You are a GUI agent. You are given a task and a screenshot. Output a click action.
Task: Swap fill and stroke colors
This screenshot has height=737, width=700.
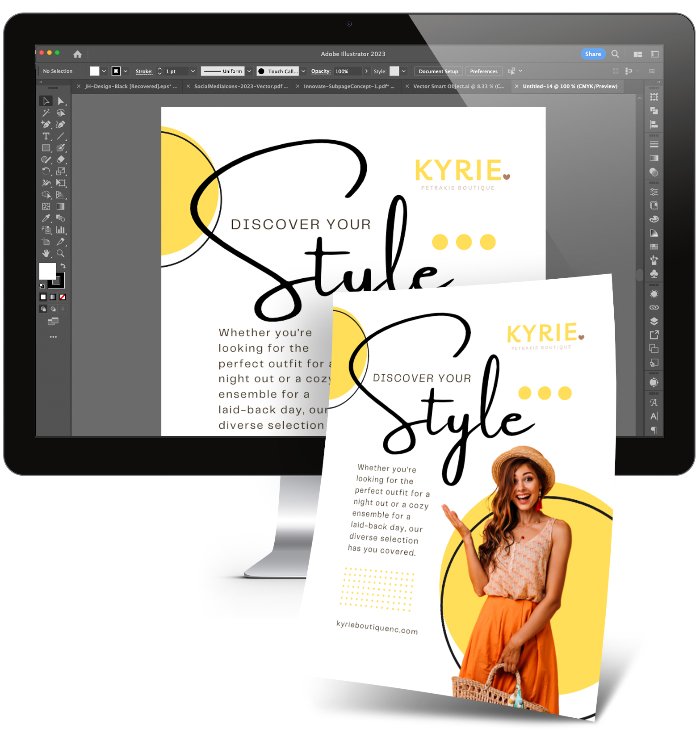(63, 266)
